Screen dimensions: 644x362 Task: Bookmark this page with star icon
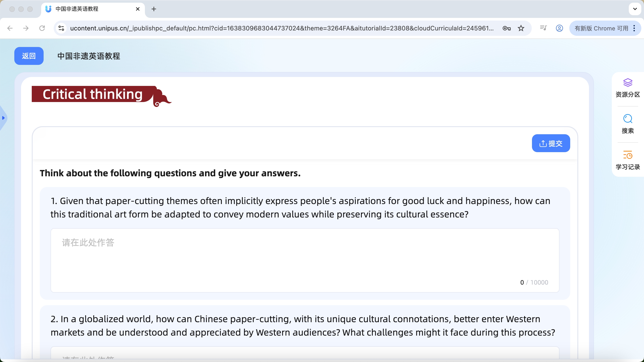tap(521, 28)
